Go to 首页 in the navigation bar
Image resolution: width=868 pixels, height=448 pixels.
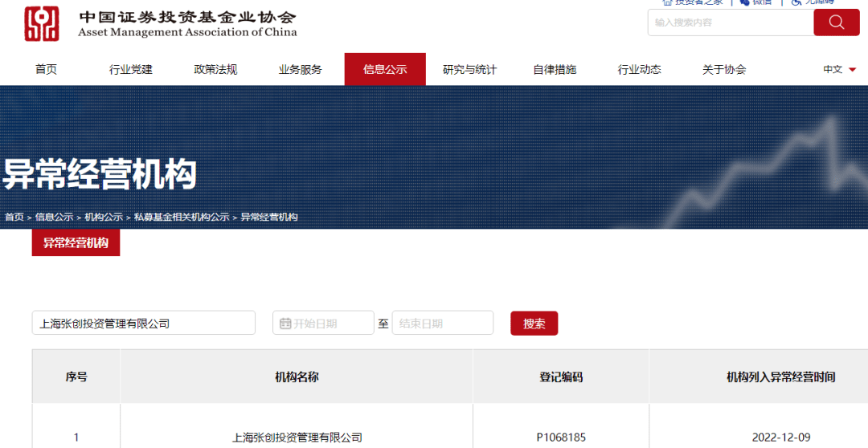coord(46,70)
